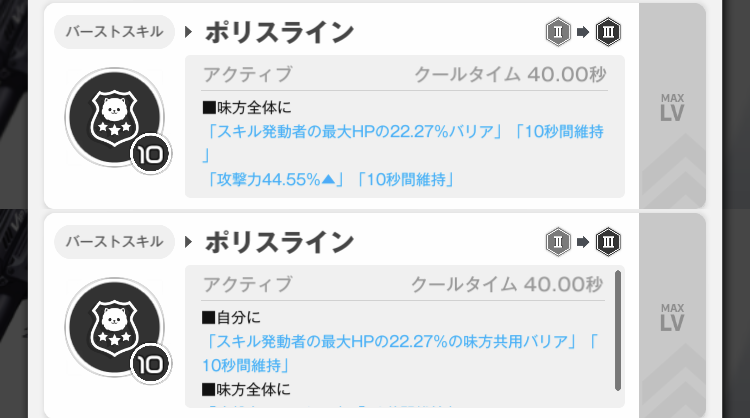Image resolution: width=750 pixels, height=418 pixels.
Task: Click the upper card's クールタイム 40.00秒 label
Action: (508, 74)
